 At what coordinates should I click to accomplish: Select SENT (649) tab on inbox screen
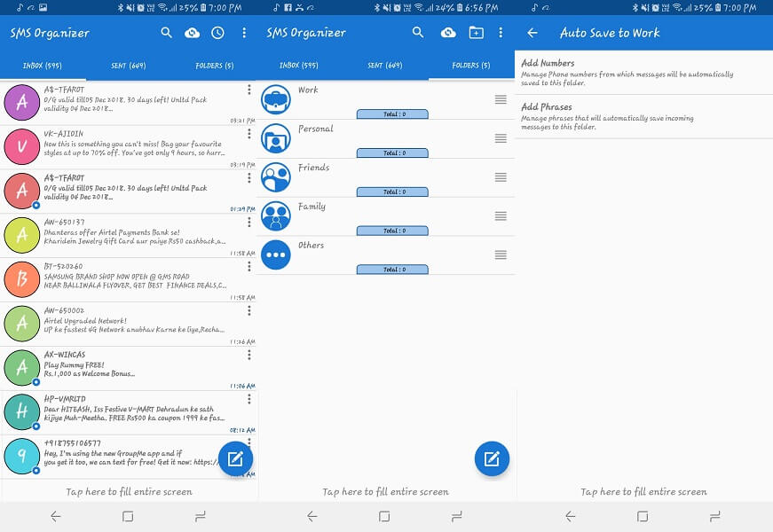pos(128,66)
